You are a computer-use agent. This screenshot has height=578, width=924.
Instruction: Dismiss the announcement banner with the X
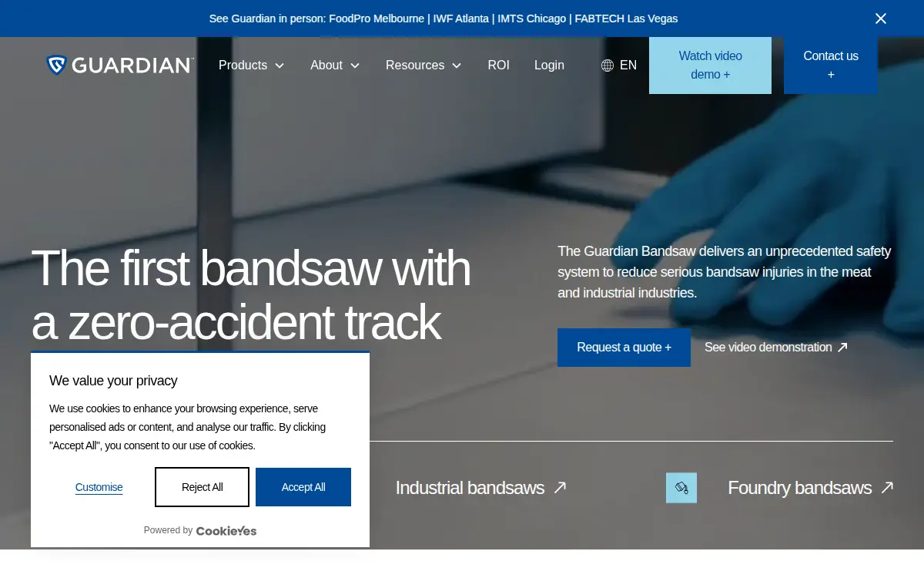[881, 18]
